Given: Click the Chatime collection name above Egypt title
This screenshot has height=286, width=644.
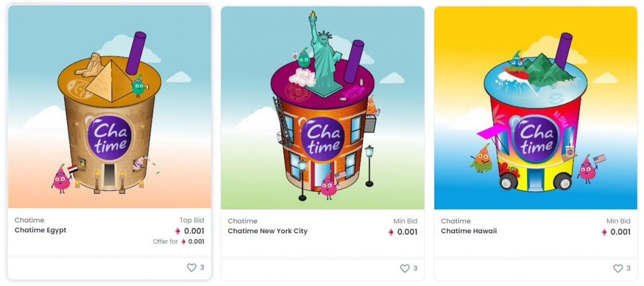Looking at the screenshot, I should tap(30, 220).
